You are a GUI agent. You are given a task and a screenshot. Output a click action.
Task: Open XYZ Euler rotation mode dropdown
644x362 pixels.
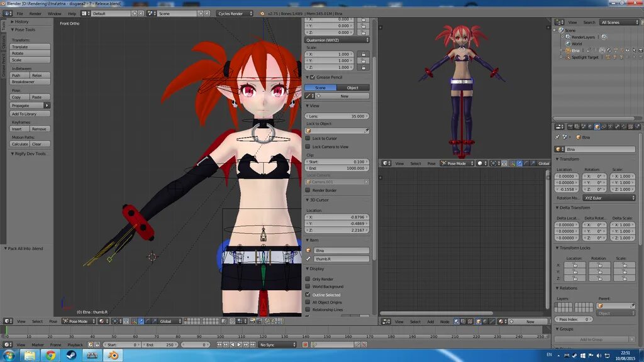(609, 198)
